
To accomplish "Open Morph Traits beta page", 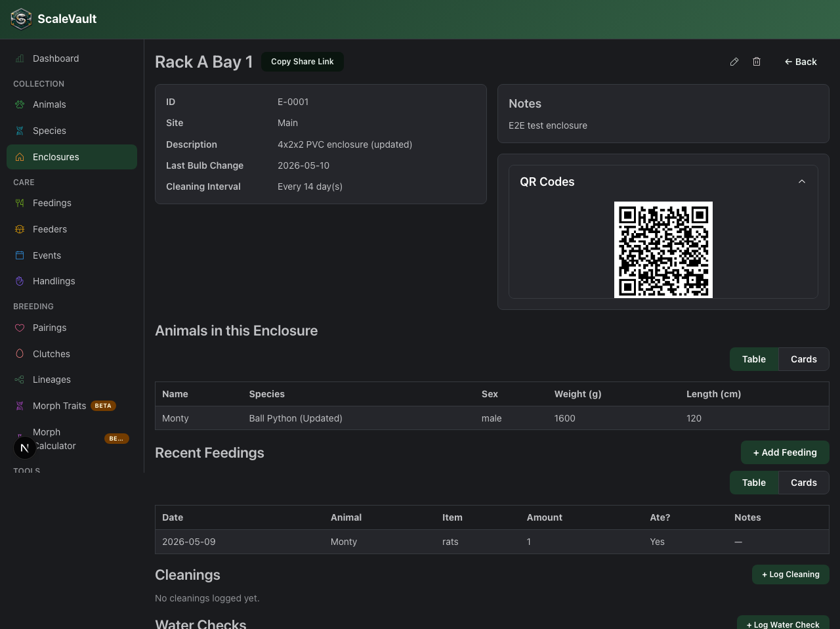I will coord(72,406).
